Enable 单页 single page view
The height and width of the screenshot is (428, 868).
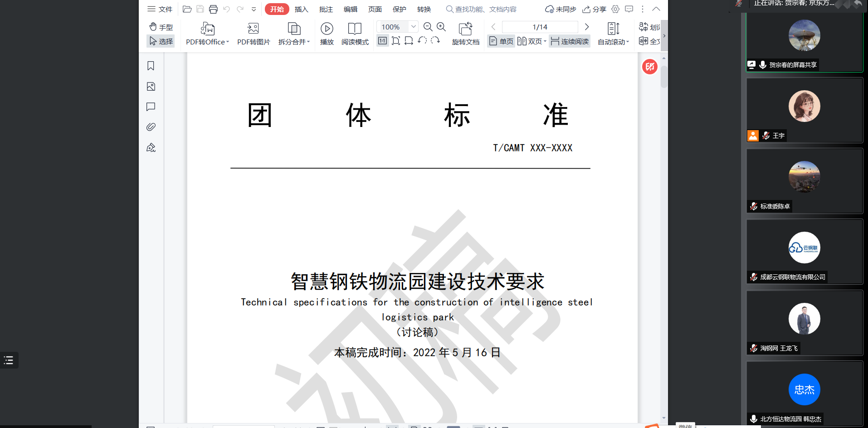(502, 41)
